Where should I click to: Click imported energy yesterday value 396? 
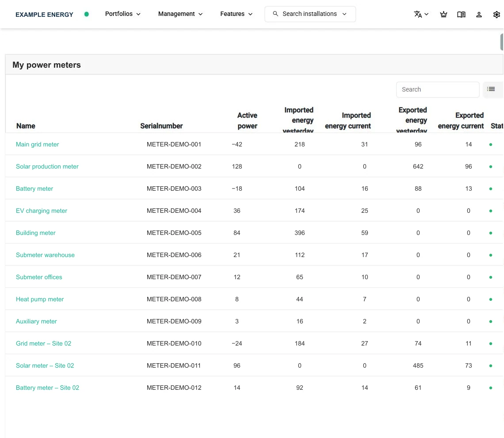300,233
